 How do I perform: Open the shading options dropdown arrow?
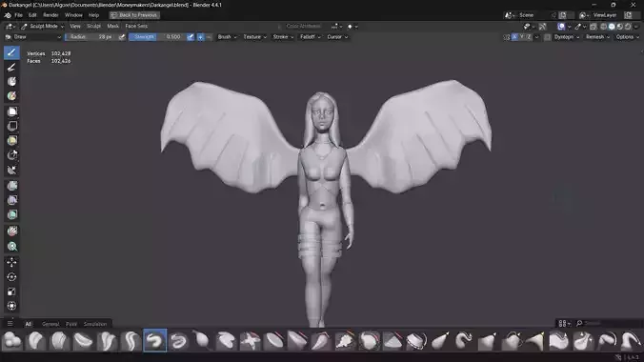pos(635,27)
